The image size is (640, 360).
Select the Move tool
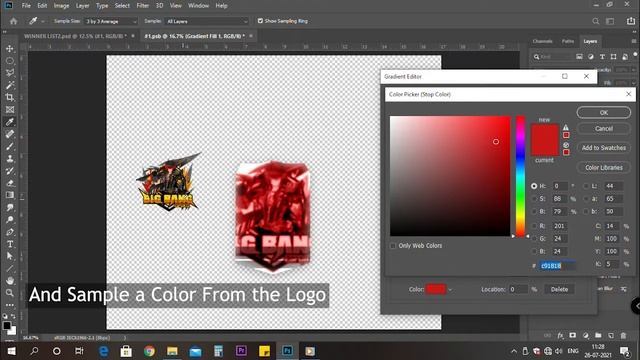10,49
